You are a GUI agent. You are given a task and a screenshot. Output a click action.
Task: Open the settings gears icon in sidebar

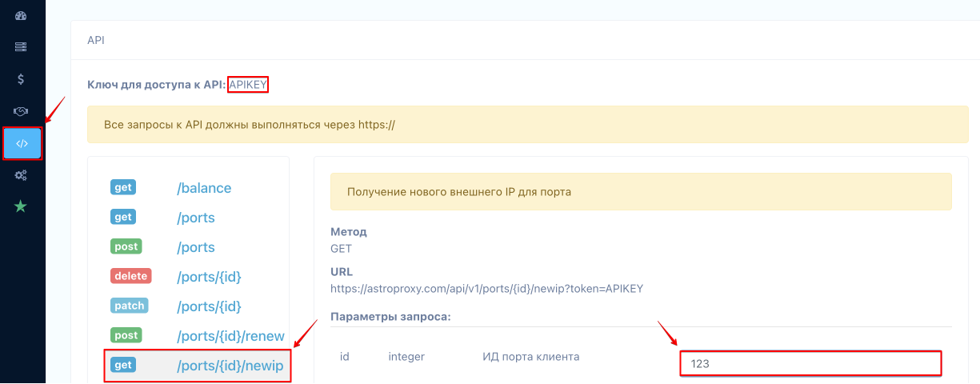(22, 175)
